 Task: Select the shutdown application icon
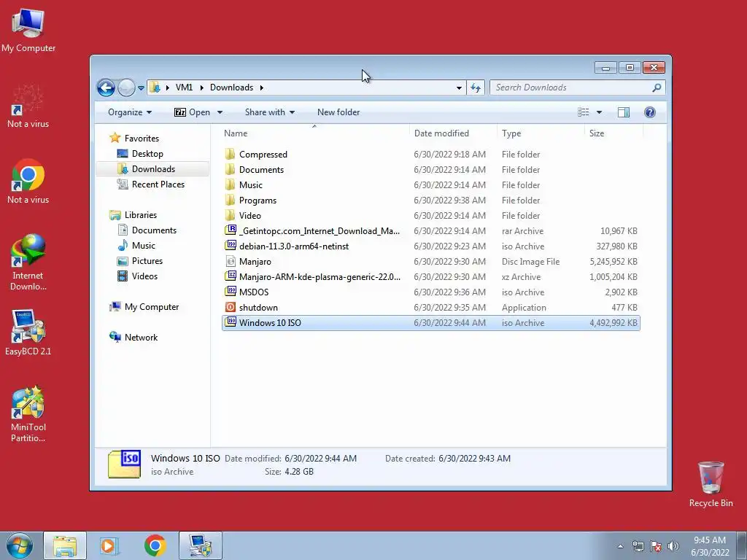pyautogui.click(x=231, y=307)
